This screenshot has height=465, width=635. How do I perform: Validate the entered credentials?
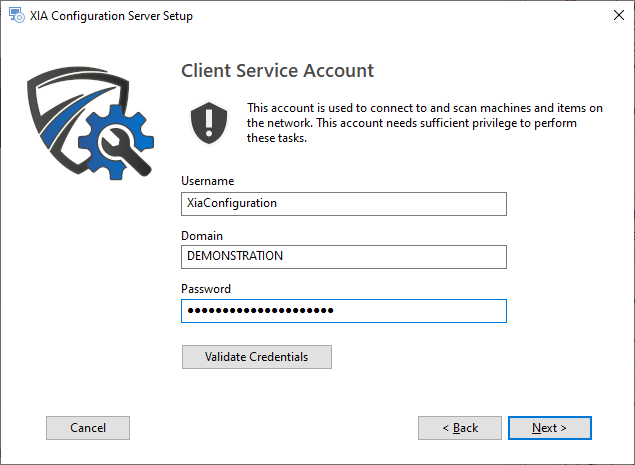pos(257,357)
